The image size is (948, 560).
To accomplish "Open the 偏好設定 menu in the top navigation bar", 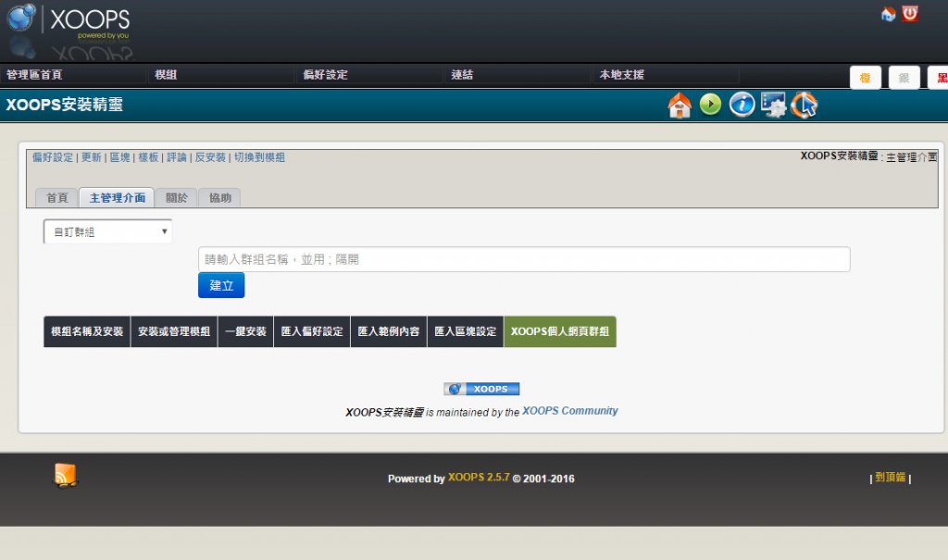I will (325, 75).
